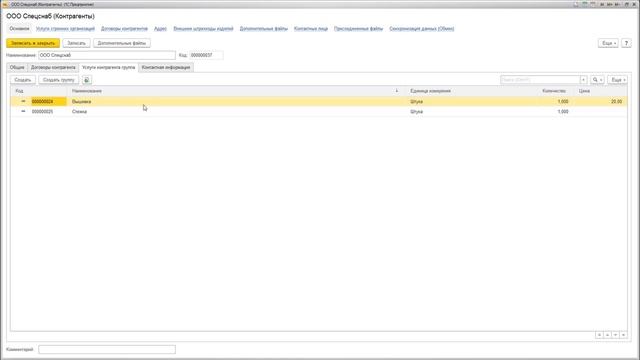Click the 'Код' field showing 000000037
640x360 pixels.
[x=206, y=55]
